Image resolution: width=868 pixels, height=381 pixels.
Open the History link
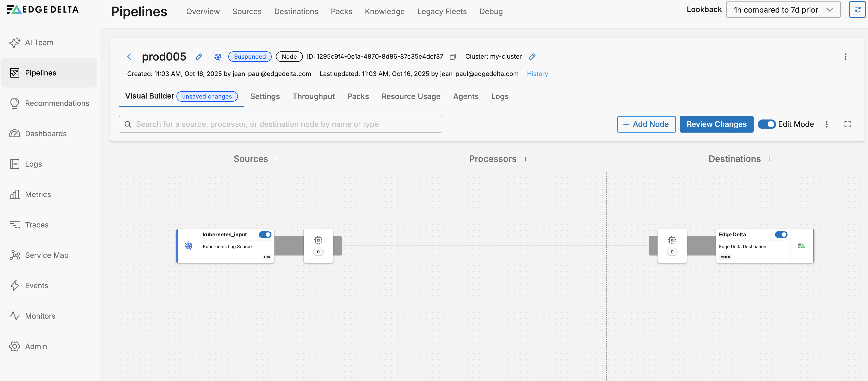coord(537,74)
